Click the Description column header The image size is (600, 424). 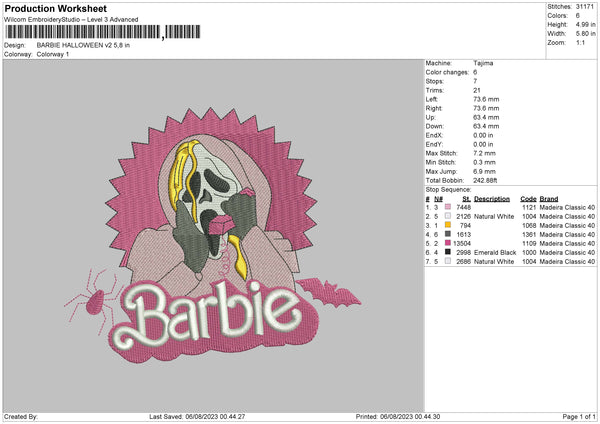click(x=492, y=199)
